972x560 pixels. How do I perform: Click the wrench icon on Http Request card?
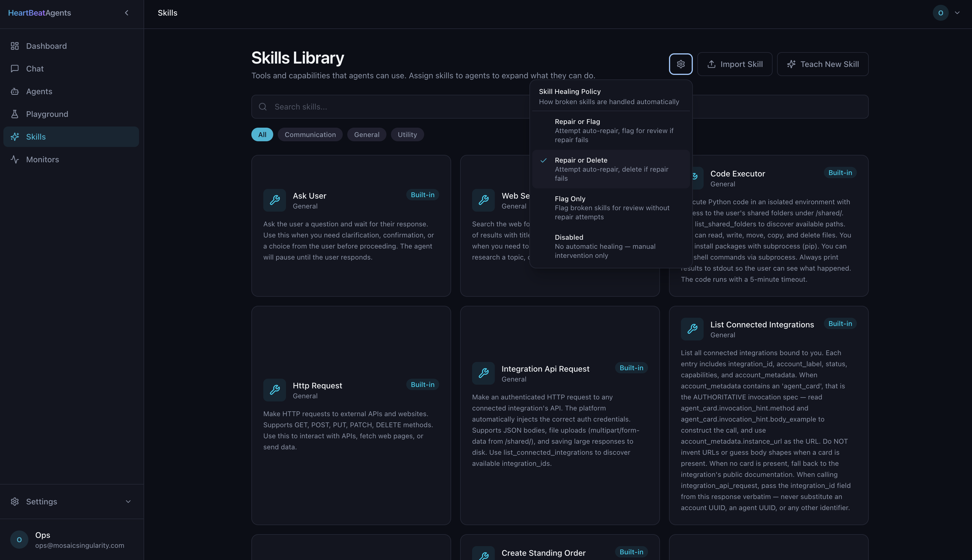pos(275,390)
